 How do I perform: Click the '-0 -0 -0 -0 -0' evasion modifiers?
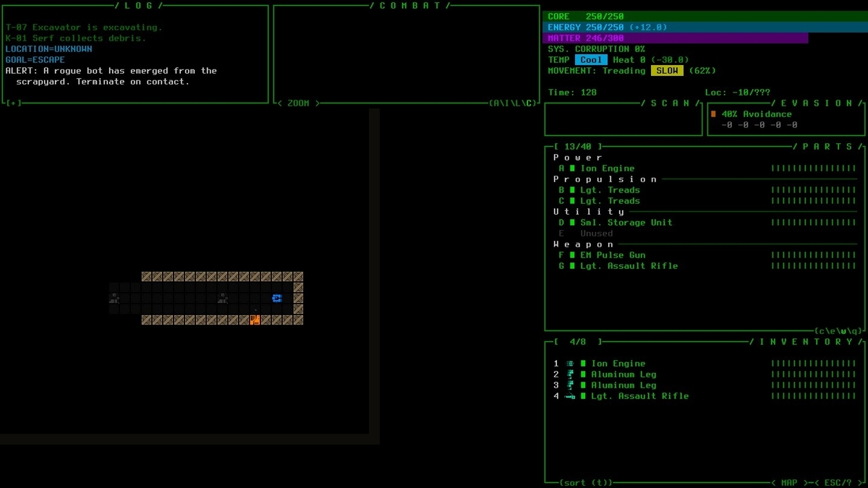coord(759,125)
